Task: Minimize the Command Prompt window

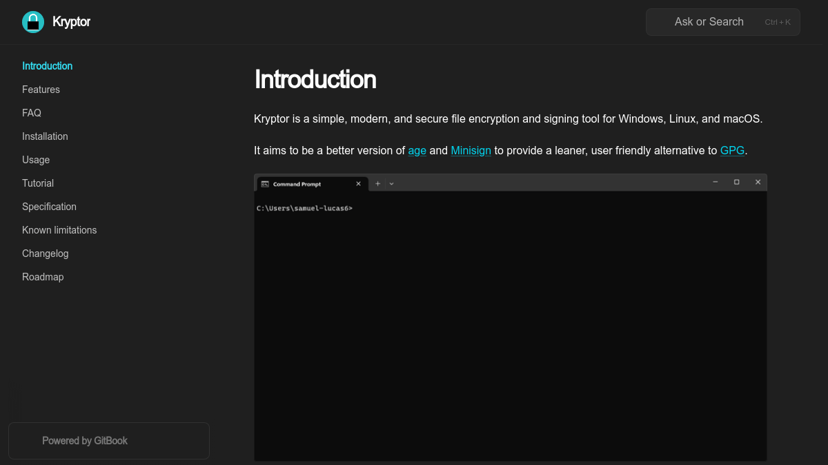Action: pyautogui.click(x=715, y=182)
